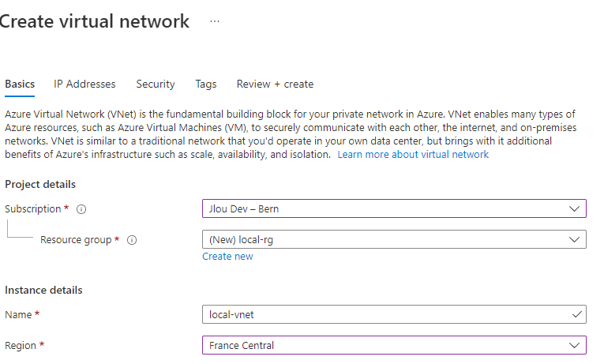Switch to the IP Addresses tab
The width and height of the screenshot is (604, 364).
[x=84, y=84]
